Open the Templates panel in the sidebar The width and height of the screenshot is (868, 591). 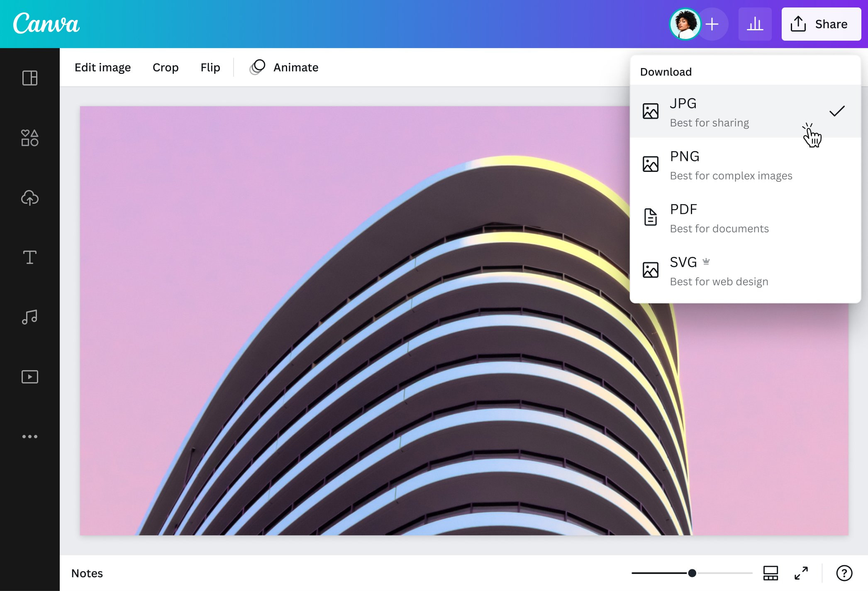point(29,78)
